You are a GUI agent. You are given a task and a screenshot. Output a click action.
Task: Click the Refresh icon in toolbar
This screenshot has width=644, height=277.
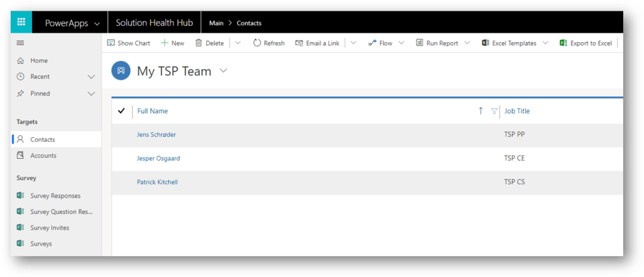257,43
